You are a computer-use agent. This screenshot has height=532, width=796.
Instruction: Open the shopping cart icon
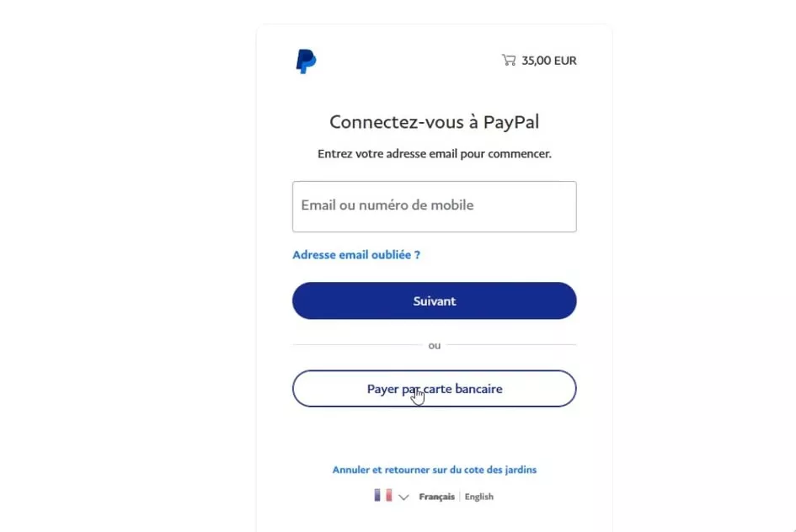pos(509,61)
